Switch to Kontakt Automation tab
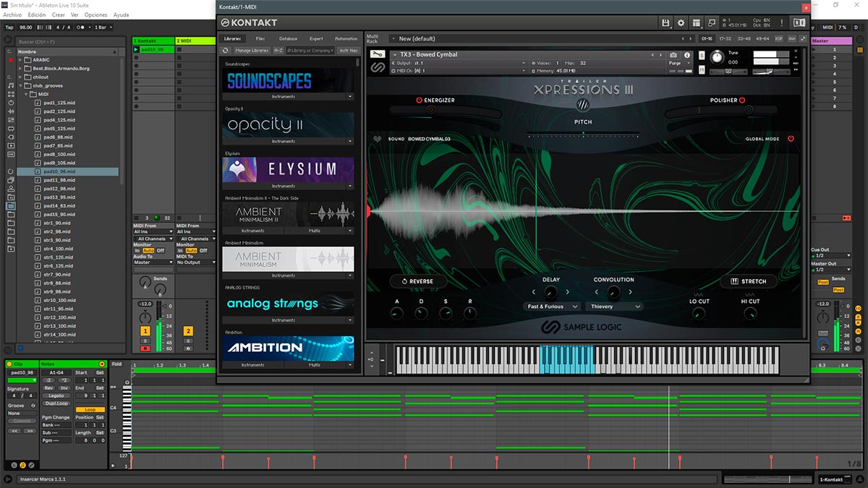The height and width of the screenshot is (488, 868). tap(346, 38)
